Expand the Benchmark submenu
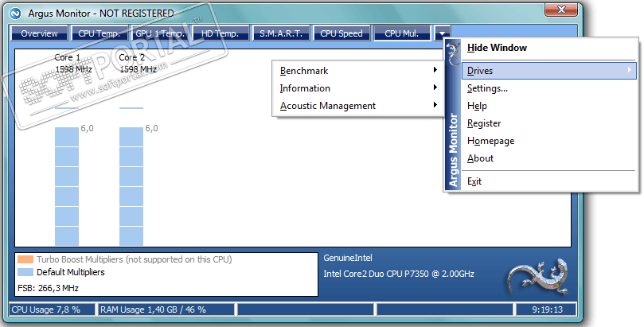This screenshot has height=327, width=644. point(358,71)
